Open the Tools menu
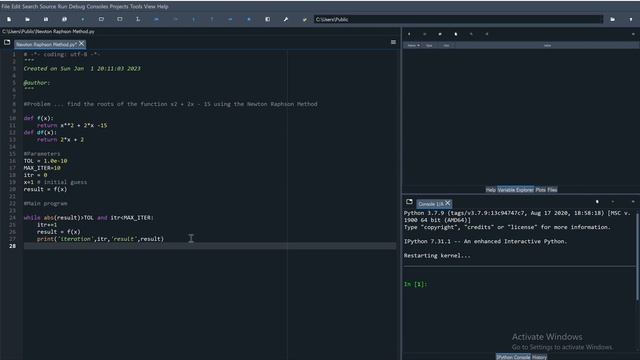Image resolution: width=640 pixels, height=360 pixels. click(x=136, y=7)
